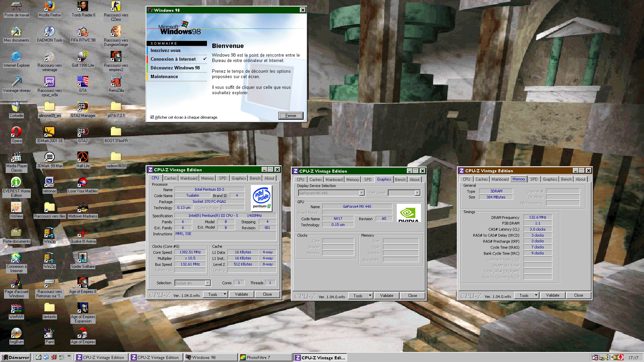Open the Mozilla Firefox desktop icon
Image resolution: width=644 pixels, height=362 pixels.
[49, 7]
